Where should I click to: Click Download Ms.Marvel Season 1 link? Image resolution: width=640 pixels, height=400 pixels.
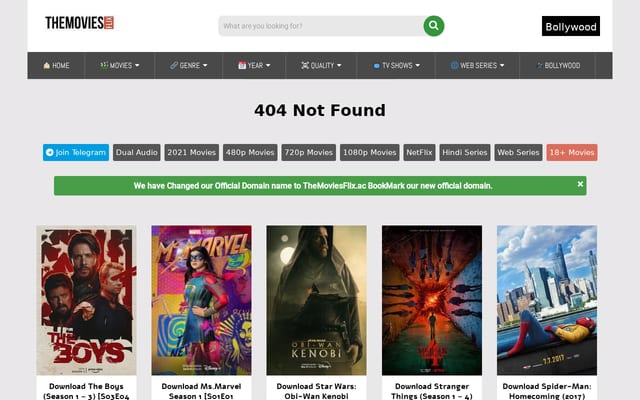[202, 391]
